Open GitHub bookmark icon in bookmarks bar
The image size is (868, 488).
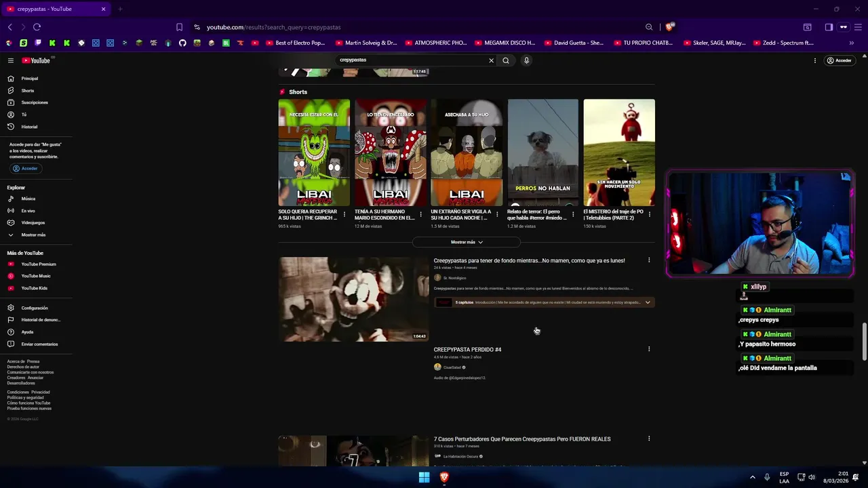coord(182,43)
